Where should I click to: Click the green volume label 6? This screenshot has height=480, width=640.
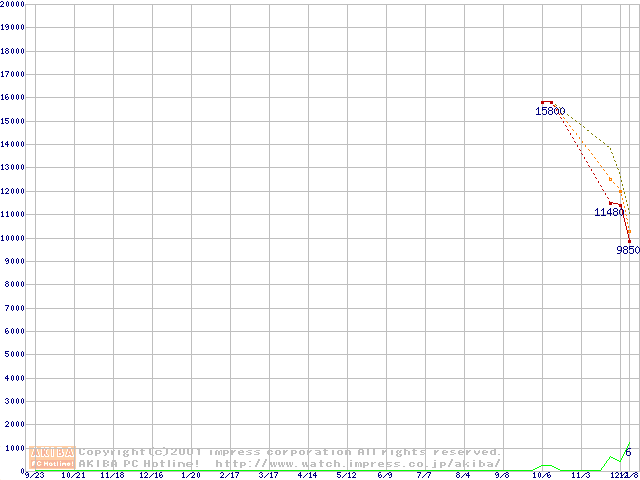(628, 453)
